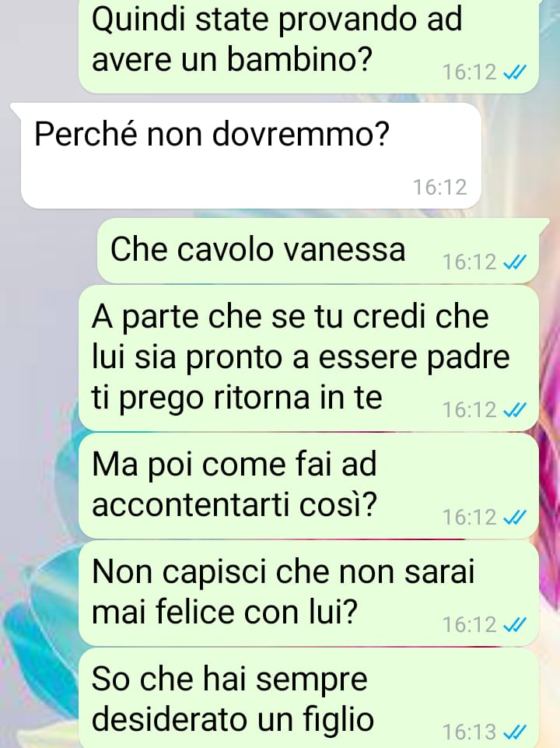Select the 'A parte che se tu credi' message
Viewport: 560px width, 748px height.
coord(308,358)
